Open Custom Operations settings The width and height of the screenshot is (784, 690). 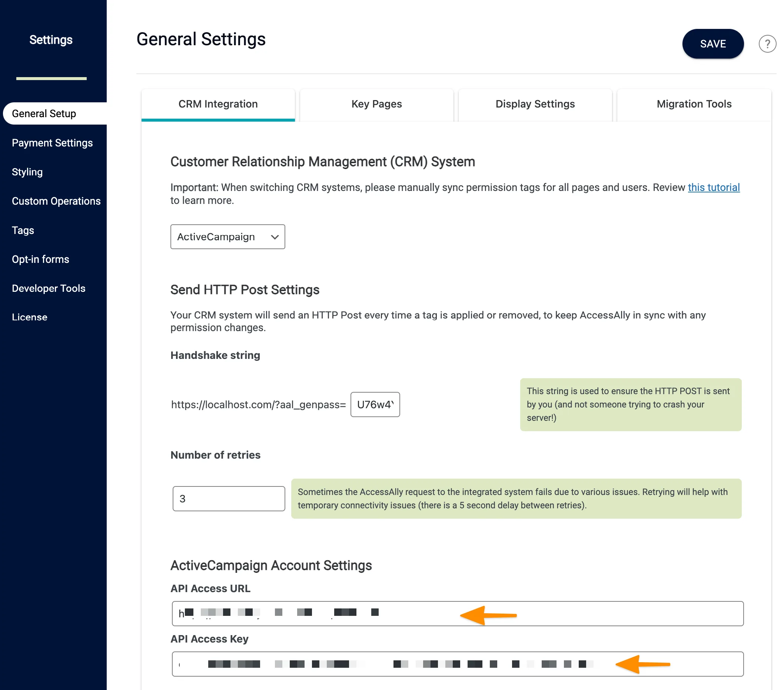point(56,201)
